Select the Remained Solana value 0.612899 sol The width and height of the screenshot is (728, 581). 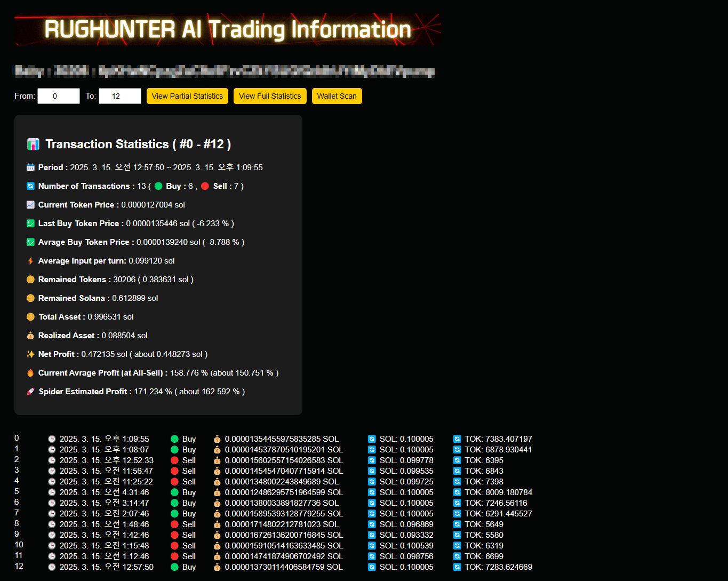point(135,298)
